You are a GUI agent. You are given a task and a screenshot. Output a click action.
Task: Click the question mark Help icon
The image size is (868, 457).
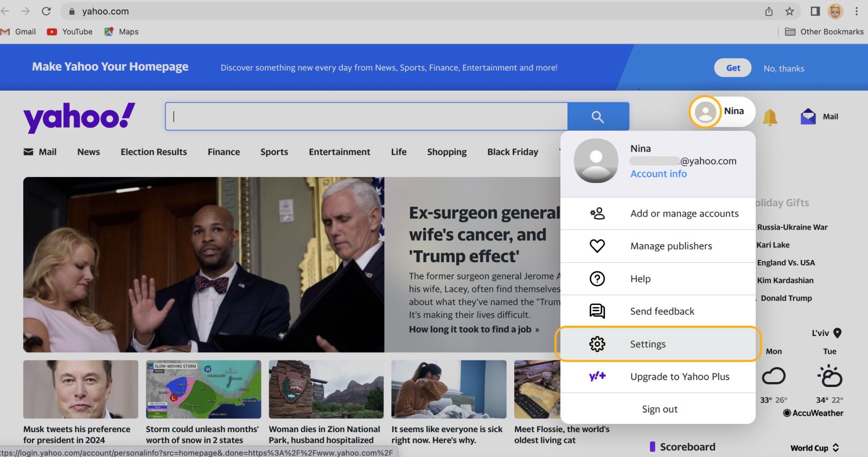(597, 278)
